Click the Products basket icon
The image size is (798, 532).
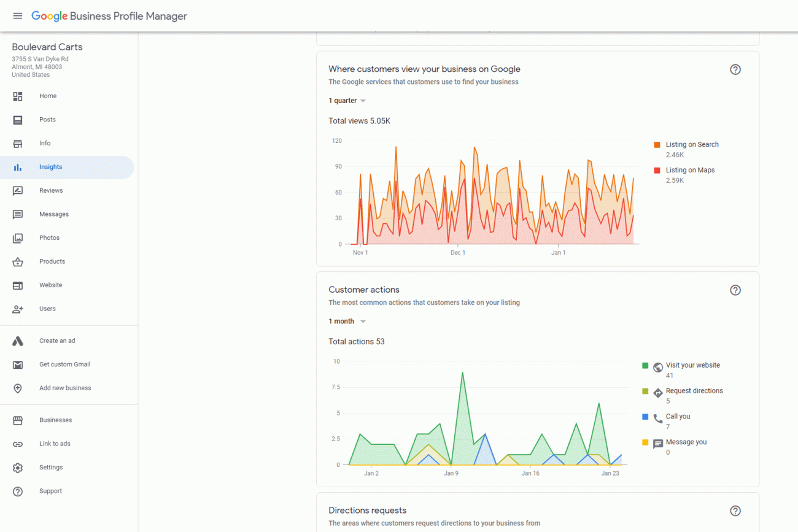coord(18,262)
